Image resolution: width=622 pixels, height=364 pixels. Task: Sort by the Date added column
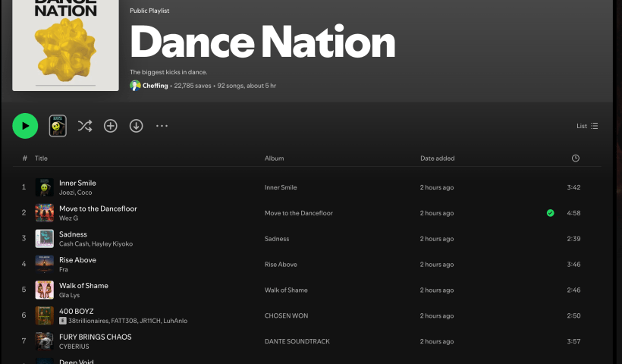click(437, 158)
